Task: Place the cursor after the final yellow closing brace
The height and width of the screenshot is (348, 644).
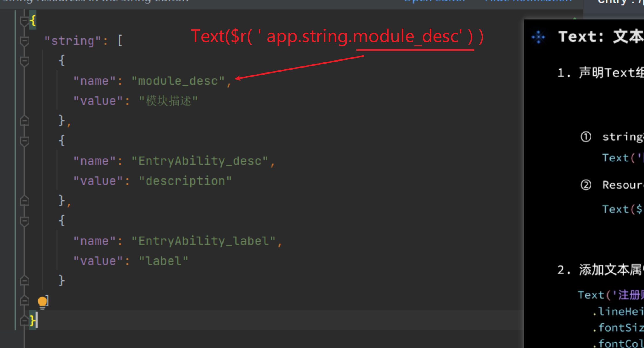Action: tap(37, 321)
